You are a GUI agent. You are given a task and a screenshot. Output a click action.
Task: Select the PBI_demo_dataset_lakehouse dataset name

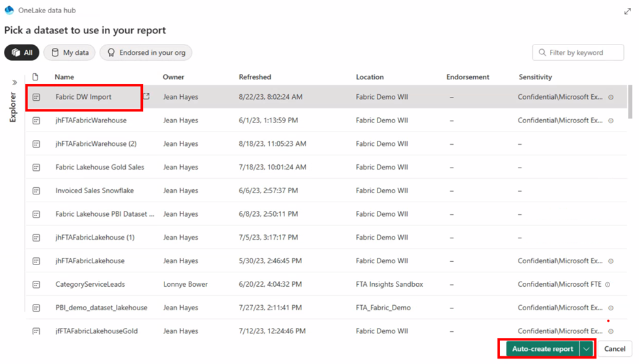102,308
